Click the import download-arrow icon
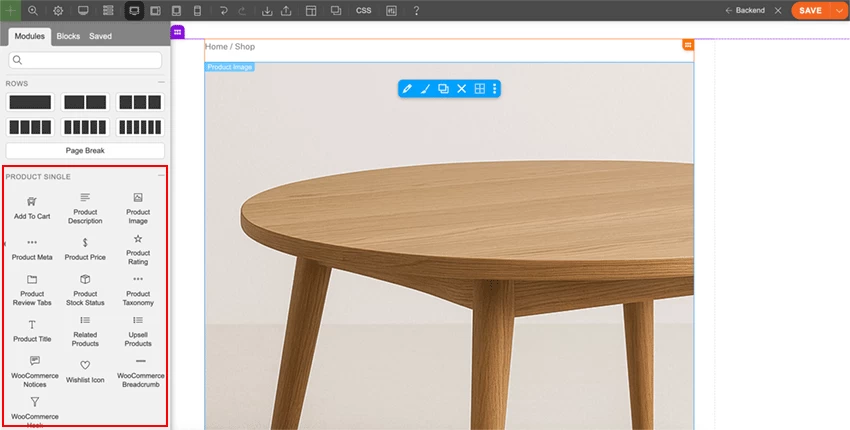 pos(267,10)
